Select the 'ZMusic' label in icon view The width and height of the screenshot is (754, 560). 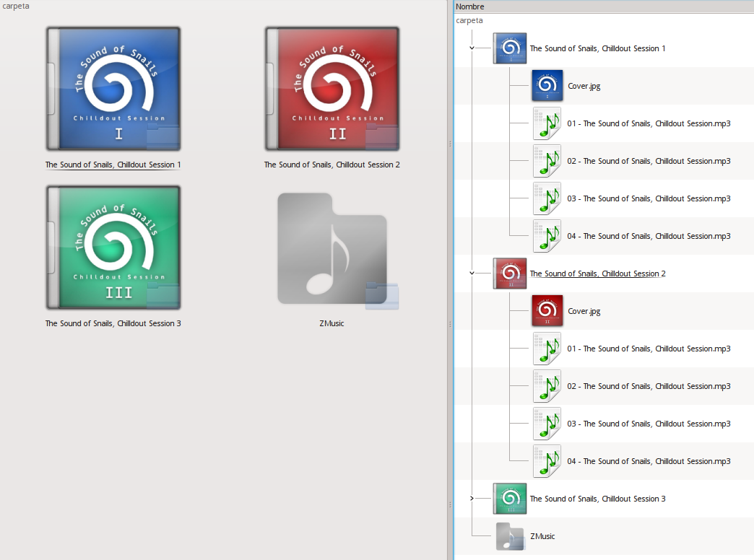(331, 323)
